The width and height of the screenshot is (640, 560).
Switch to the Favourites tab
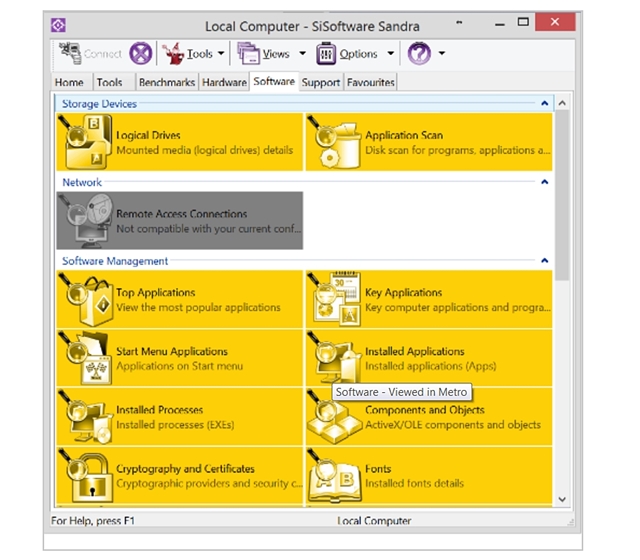tap(371, 82)
